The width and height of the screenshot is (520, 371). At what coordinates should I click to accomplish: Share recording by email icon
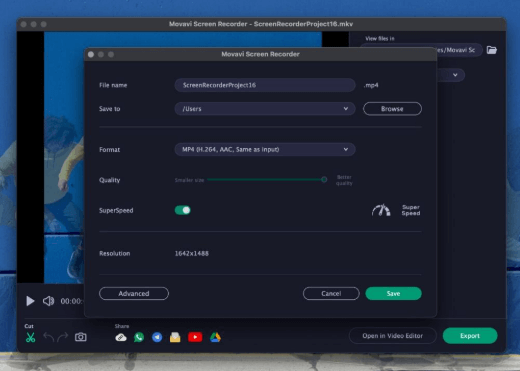[175, 338]
